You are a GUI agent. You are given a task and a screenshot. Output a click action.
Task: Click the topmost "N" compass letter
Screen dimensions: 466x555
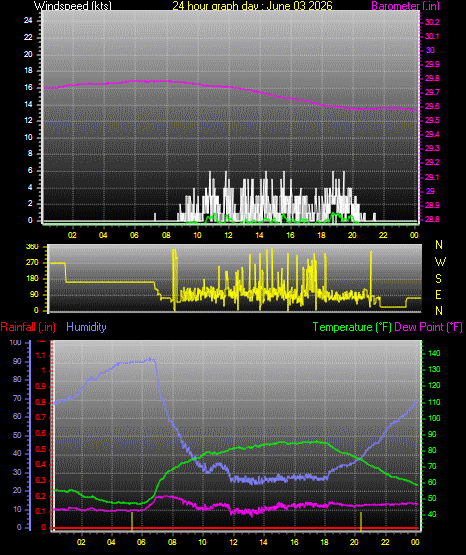pyautogui.click(x=439, y=245)
